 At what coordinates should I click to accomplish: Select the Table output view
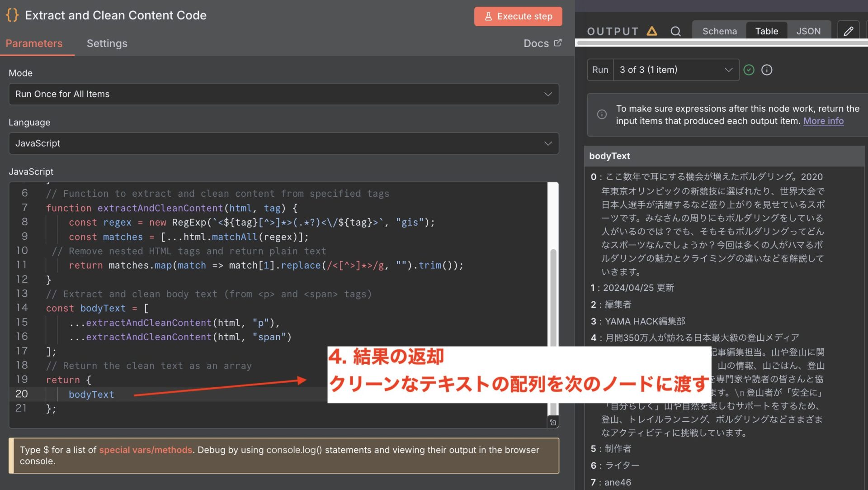pos(766,31)
